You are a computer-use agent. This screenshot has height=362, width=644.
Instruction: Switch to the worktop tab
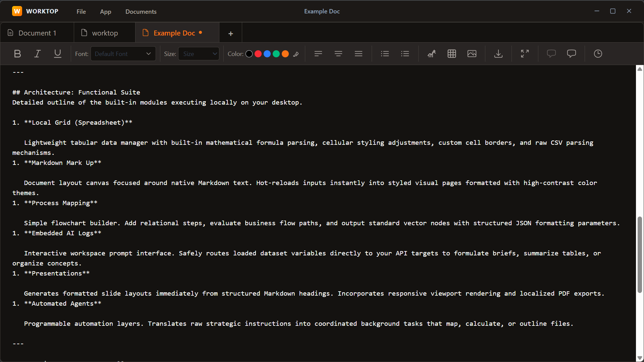click(x=105, y=33)
